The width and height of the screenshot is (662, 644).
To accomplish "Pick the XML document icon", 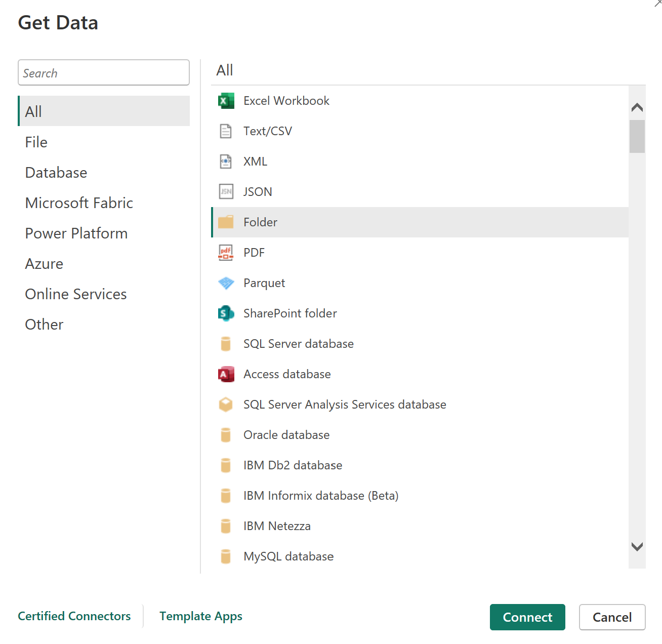I will pos(226,162).
